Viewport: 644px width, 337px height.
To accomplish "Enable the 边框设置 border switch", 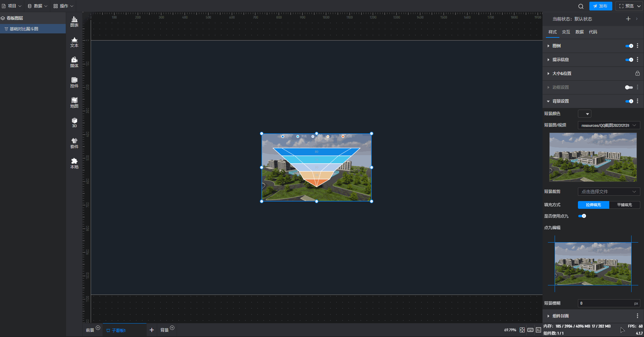I will coord(629,87).
